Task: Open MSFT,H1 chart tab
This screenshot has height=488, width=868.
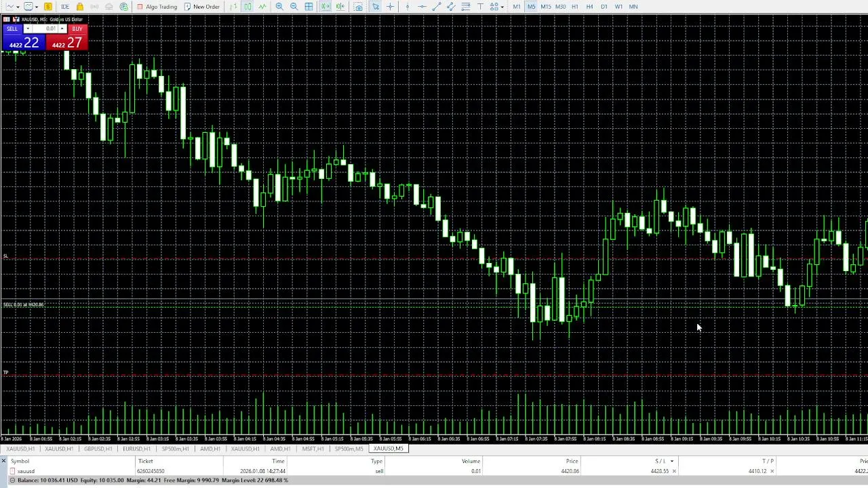Action: pos(313,449)
